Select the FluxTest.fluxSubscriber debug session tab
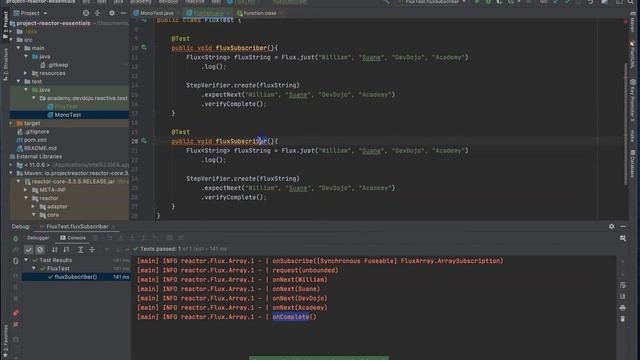This screenshot has width=640, height=360. coord(77,227)
